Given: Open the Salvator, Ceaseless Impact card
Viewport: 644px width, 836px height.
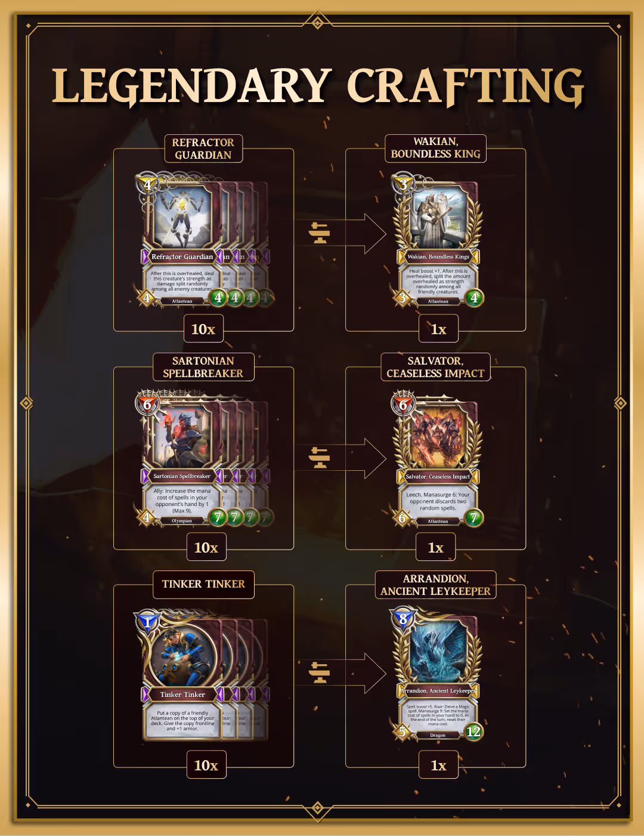Looking at the screenshot, I should (x=438, y=460).
